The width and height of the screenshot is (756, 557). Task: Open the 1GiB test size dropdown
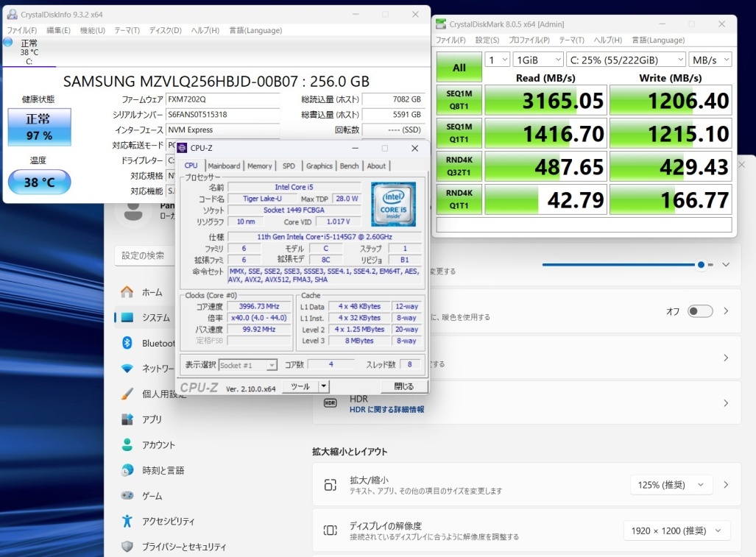[537, 60]
